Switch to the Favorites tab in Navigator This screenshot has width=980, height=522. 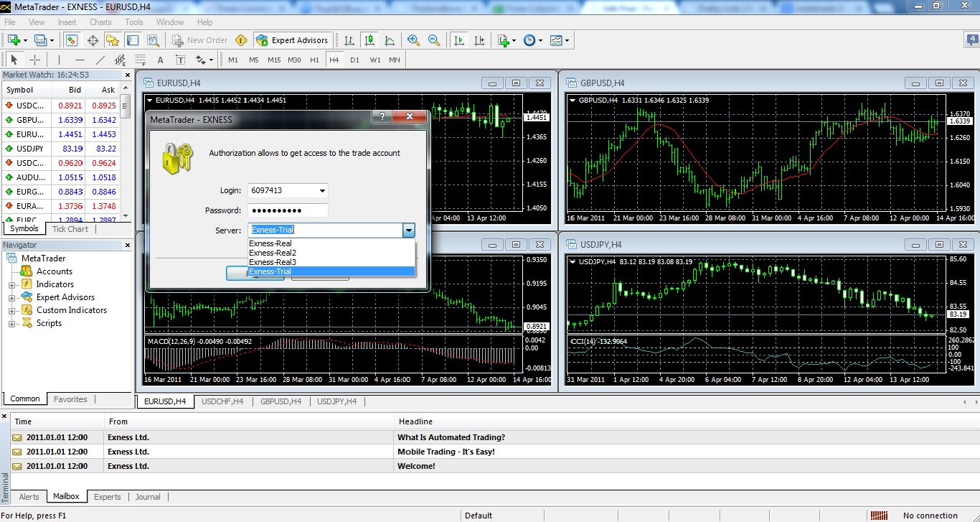70,399
